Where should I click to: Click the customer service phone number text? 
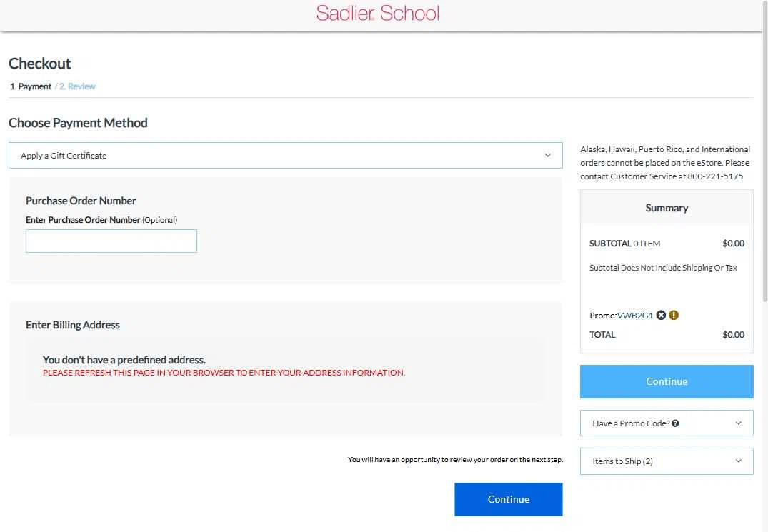[x=715, y=176]
